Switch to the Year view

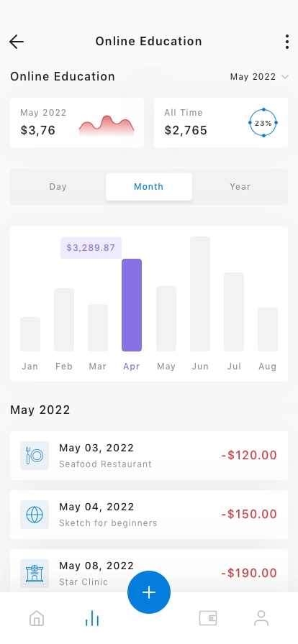[x=240, y=186]
